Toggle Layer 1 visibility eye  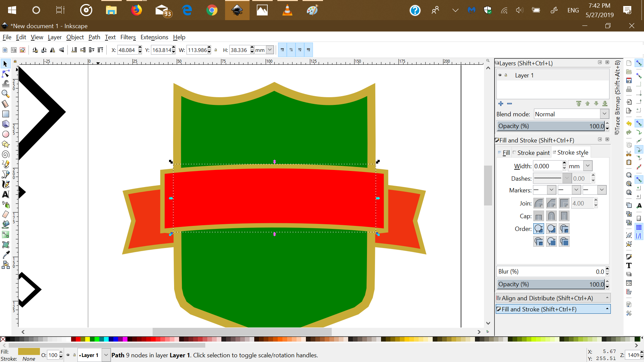(x=500, y=75)
